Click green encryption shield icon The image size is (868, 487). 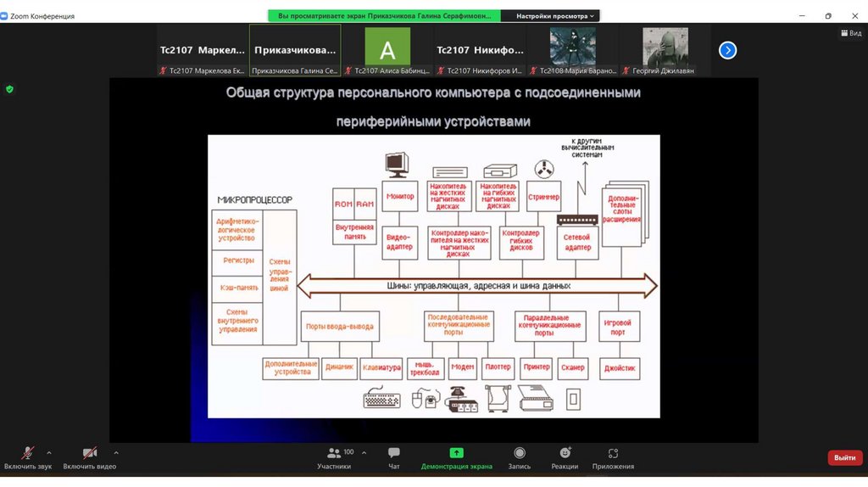tap(9, 88)
